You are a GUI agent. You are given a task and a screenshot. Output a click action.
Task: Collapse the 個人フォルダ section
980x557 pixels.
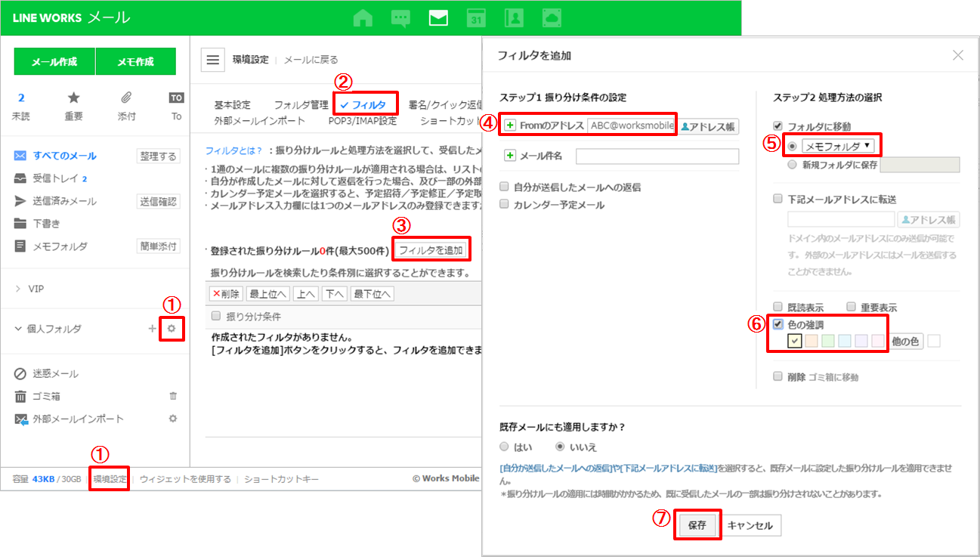[x=18, y=329]
